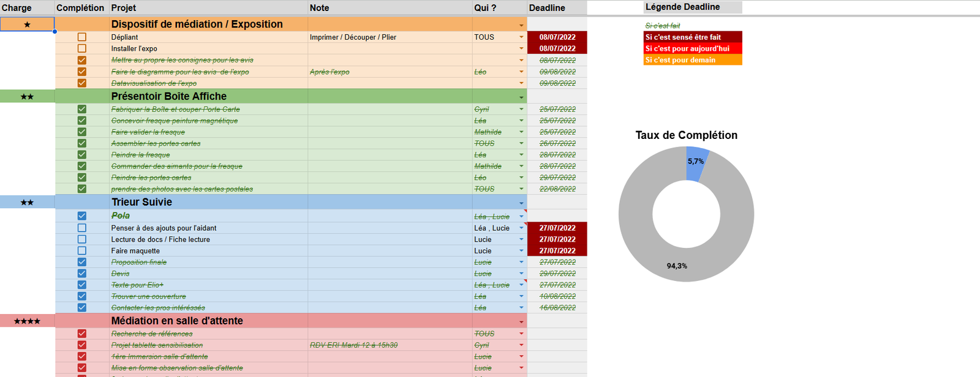This screenshot has height=377, width=980.
Task: Click the single-star charge cell for Dispositif de médiation
Action: 27,24
